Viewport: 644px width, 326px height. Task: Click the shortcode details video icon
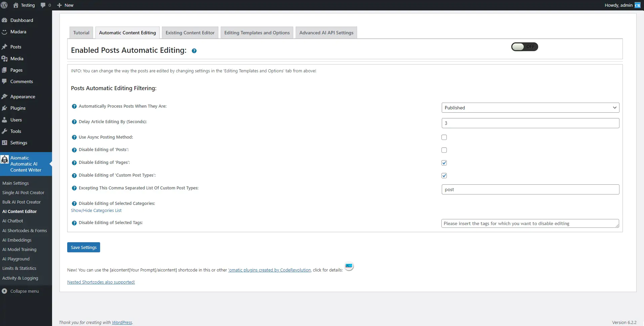pyautogui.click(x=349, y=266)
